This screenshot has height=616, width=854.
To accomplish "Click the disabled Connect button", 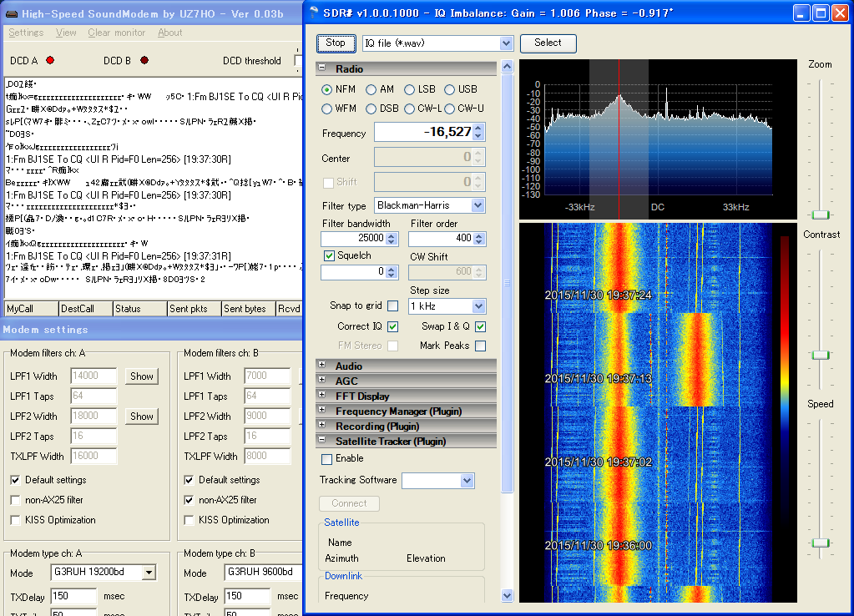I will [349, 503].
